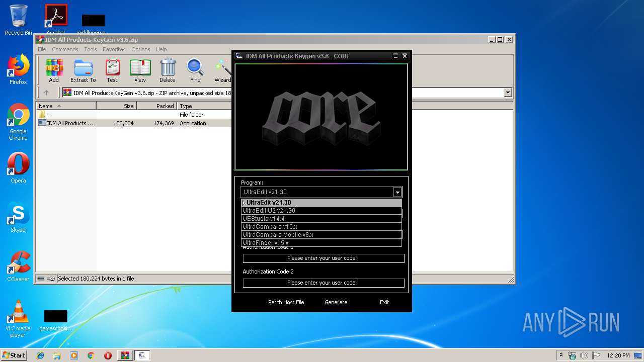
Task: Click the network icon in system tray
Action: [x=572, y=355]
